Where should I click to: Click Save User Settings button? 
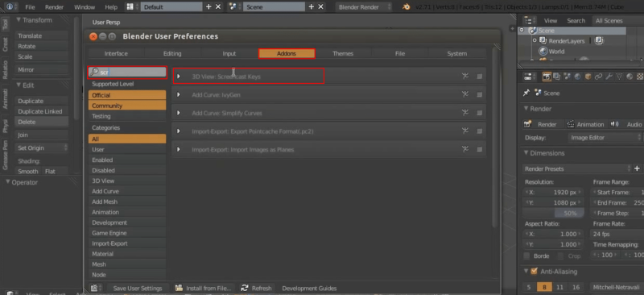pos(138,288)
